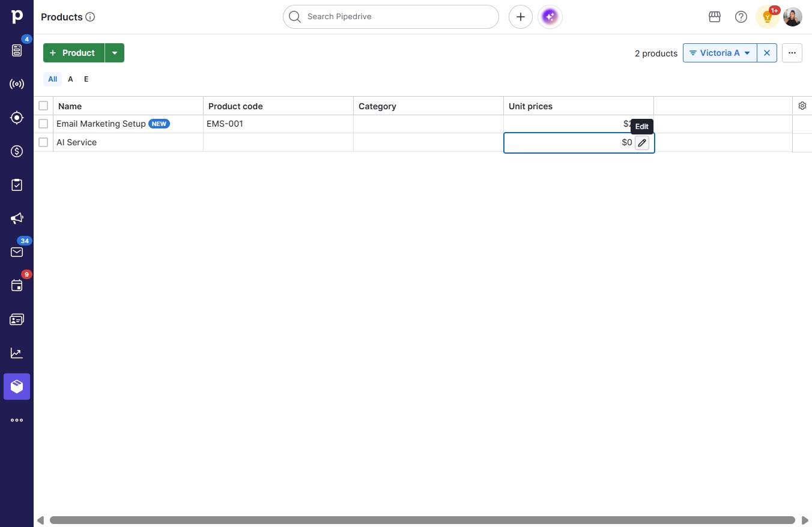Open the AI assistant sparkle icon
The image size is (812, 527).
coord(550,17)
